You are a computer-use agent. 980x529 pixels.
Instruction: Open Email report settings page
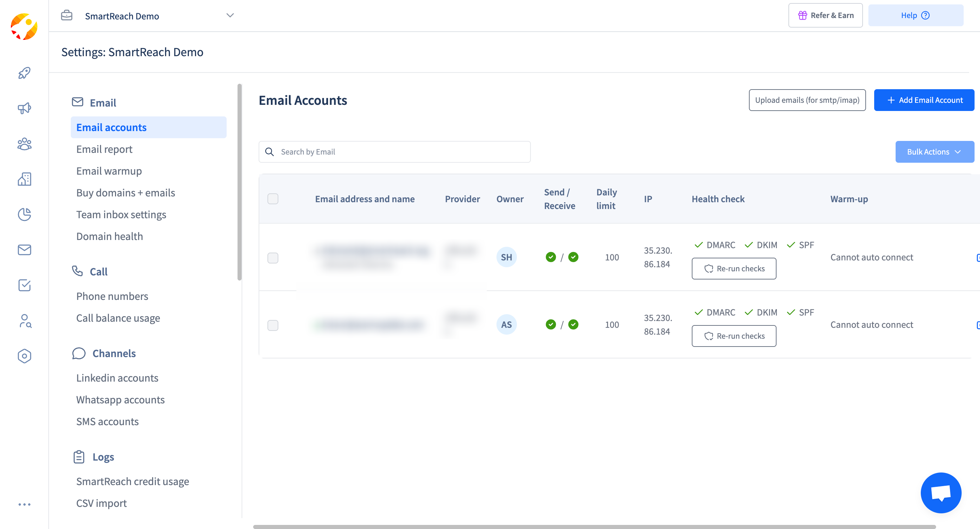point(104,149)
